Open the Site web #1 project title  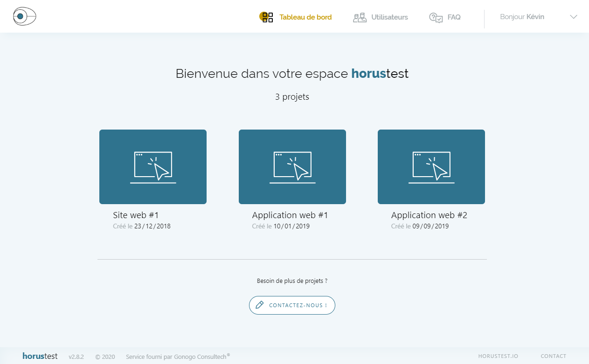pos(136,215)
